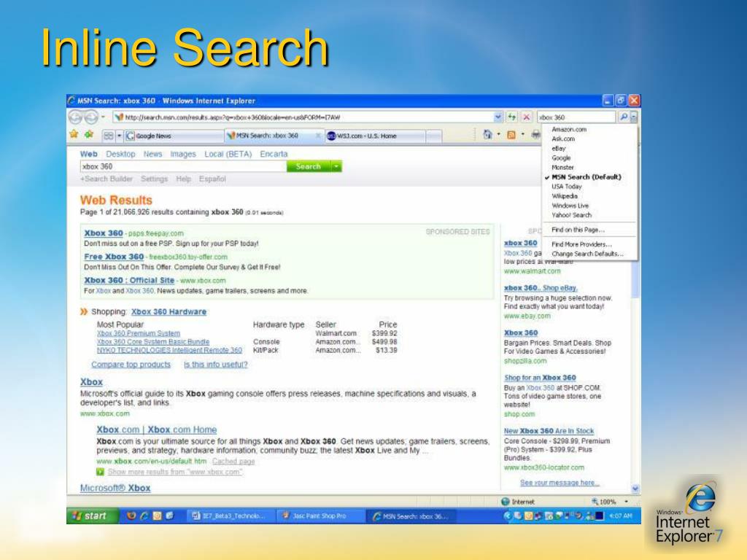Image resolution: width=747 pixels, height=560 pixels.
Task: Select Wikipedia in provider menu
Action: click(x=565, y=196)
